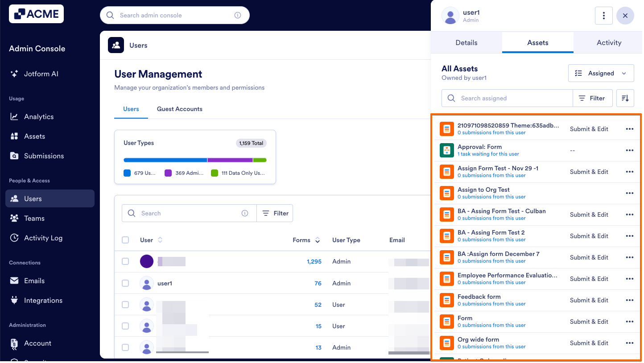Image resolution: width=644 pixels, height=363 pixels.
Task: Open the Assets section icon
Action: [x=15, y=136]
